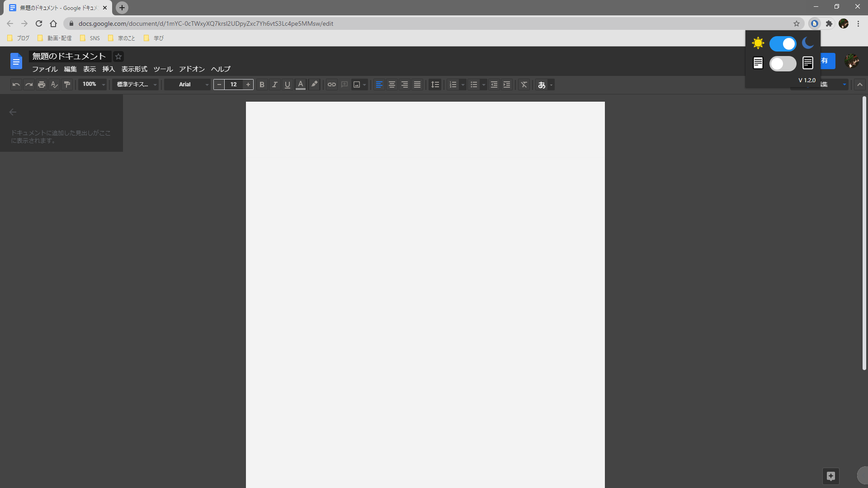Click the line spacing icon

click(435, 84)
